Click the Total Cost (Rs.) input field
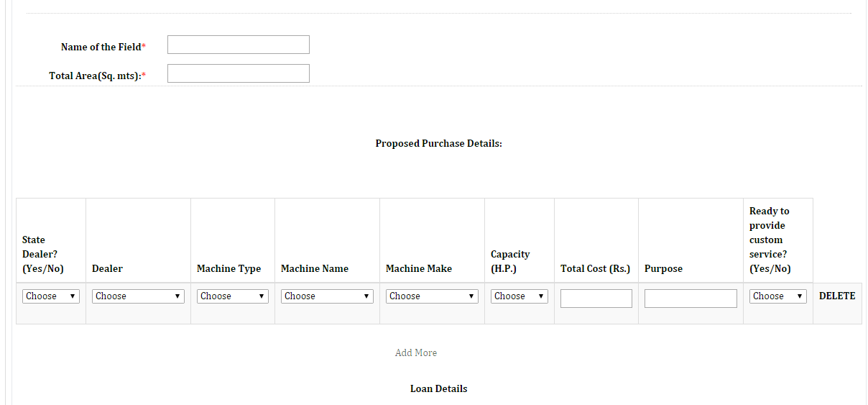Viewport: 868px width, 405px height. click(x=596, y=299)
